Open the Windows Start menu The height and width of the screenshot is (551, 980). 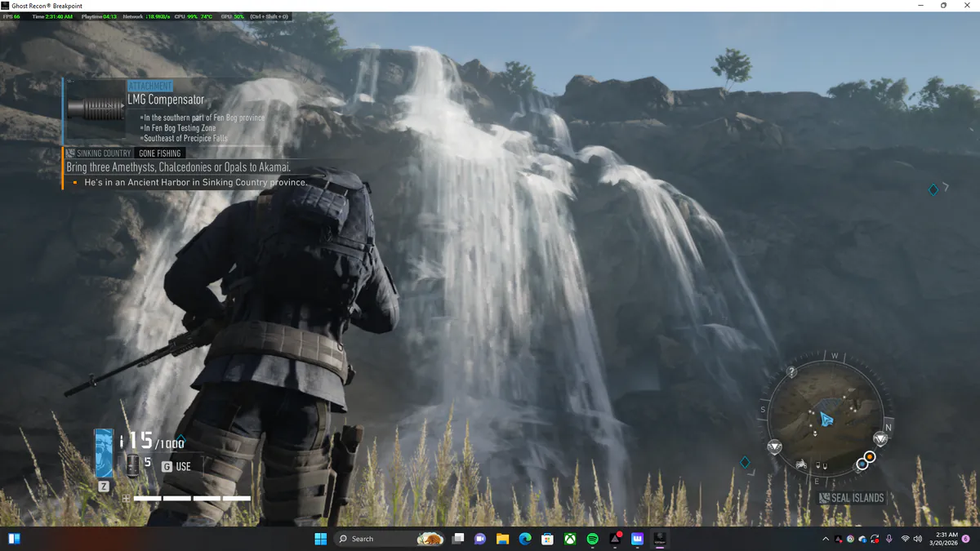click(x=321, y=539)
